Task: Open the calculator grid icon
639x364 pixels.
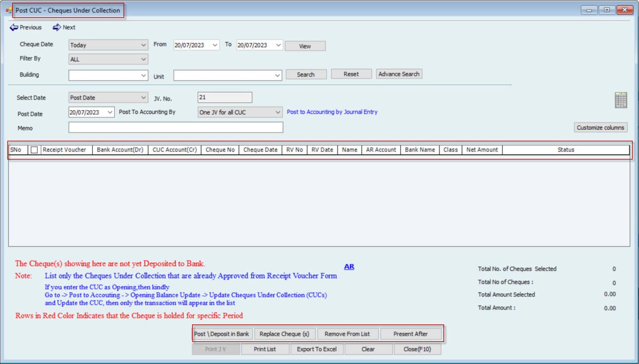Action: pyautogui.click(x=620, y=100)
